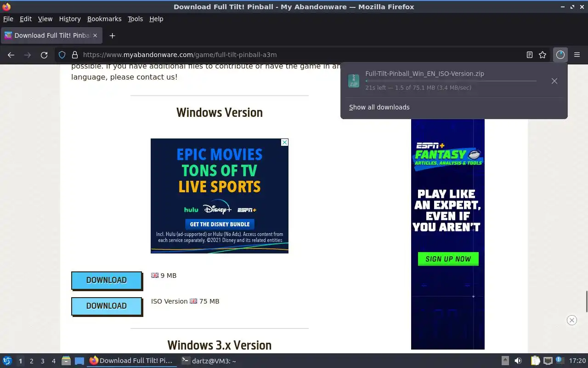Click the clock showing 17:20
Viewport: 588px width, 368px height.
577,361
